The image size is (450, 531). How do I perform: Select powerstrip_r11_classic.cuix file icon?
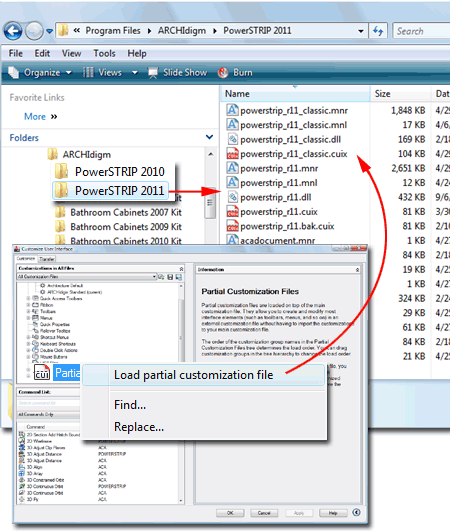[232, 154]
